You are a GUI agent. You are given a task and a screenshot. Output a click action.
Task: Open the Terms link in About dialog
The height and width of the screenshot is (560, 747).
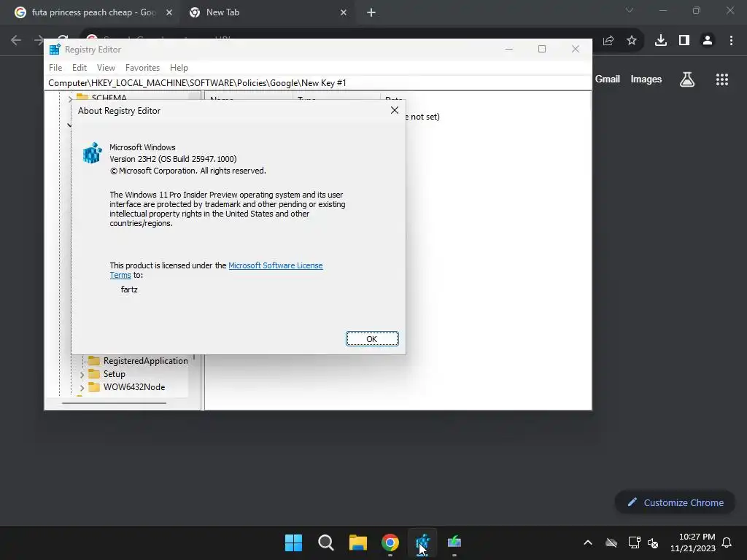click(x=120, y=275)
